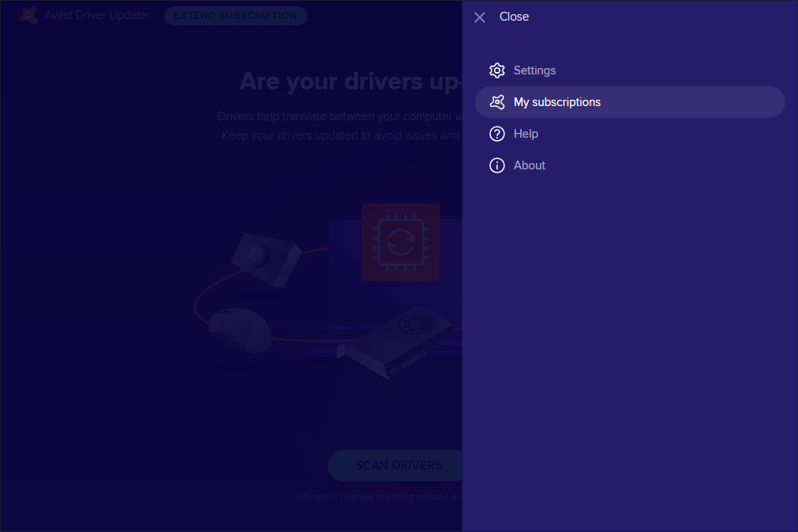Click the 'We won't change anything' note

379,497
